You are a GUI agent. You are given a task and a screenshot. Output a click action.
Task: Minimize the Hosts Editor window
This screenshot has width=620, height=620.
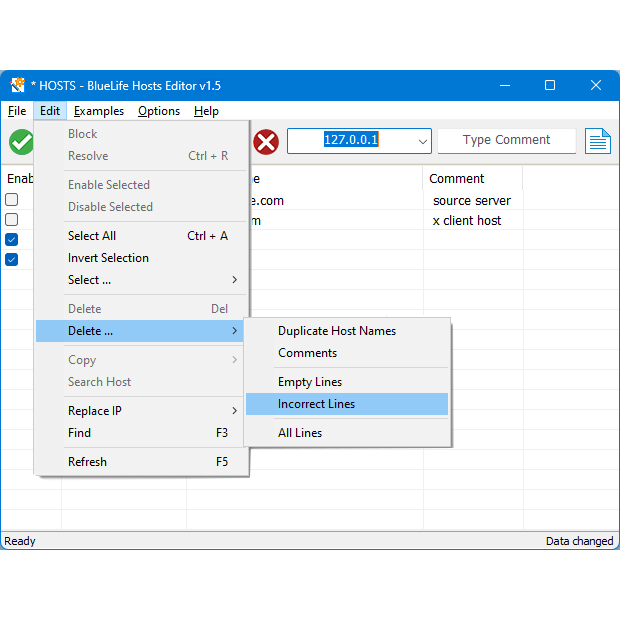coord(505,85)
